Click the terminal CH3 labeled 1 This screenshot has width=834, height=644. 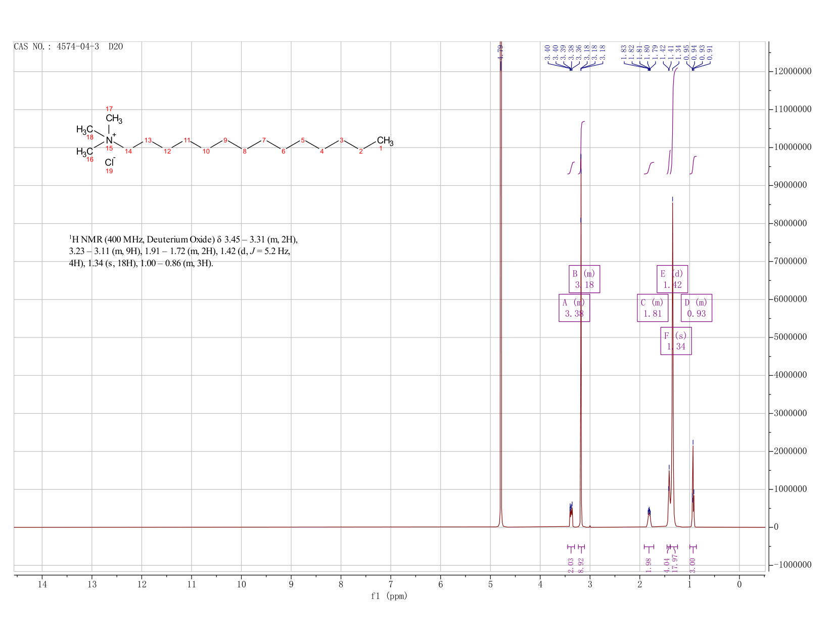385,141
